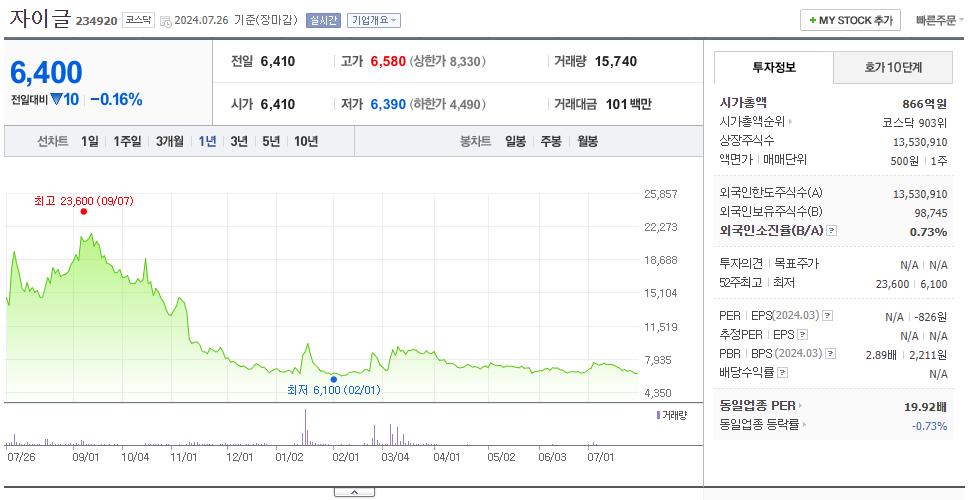Select the 10년 line chart period
Viewport: 968px width, 500px height.
306,141
